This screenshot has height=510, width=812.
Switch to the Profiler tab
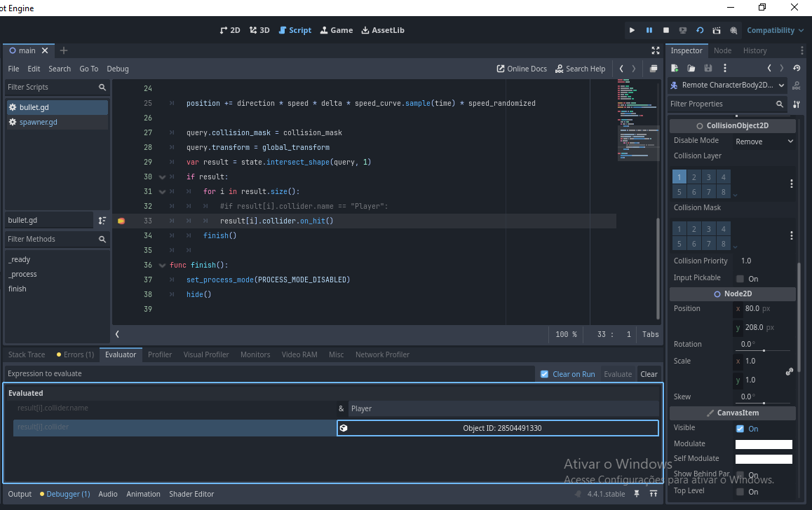(x=159, y=354)
